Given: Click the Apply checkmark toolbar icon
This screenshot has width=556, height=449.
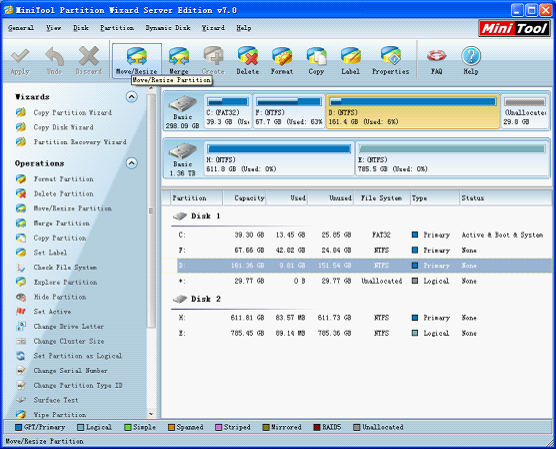Looking at the screenshot, I should click(x=20, y=60).
